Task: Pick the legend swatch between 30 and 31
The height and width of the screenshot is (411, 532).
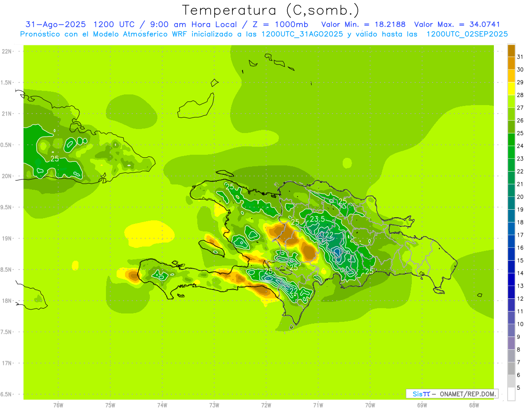Action: pos(511,63)
